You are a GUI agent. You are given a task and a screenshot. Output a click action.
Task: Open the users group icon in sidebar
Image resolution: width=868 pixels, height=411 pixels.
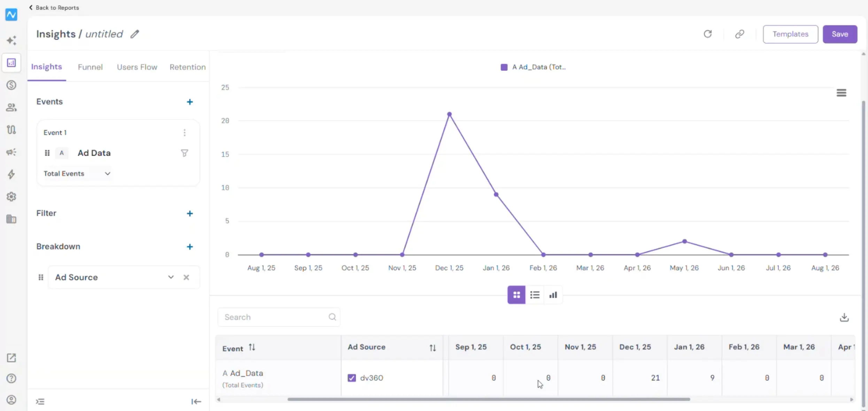tap(11, 107)
